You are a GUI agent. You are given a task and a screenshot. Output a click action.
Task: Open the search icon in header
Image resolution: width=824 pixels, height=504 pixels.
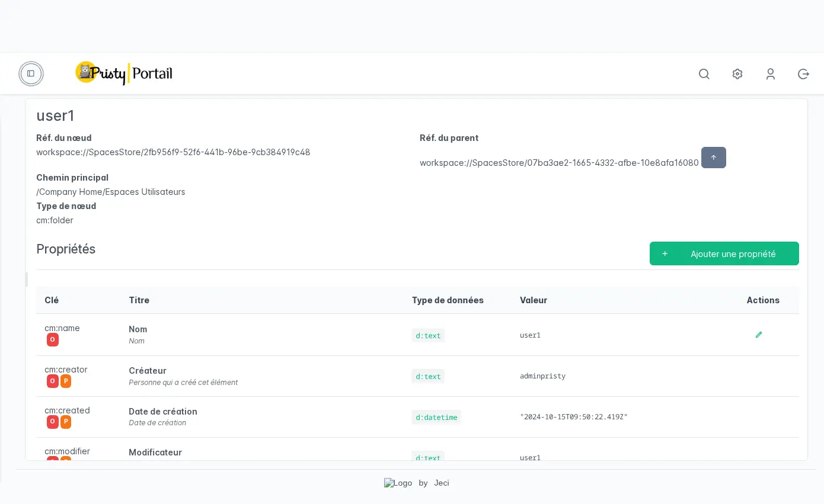point(704,74)
